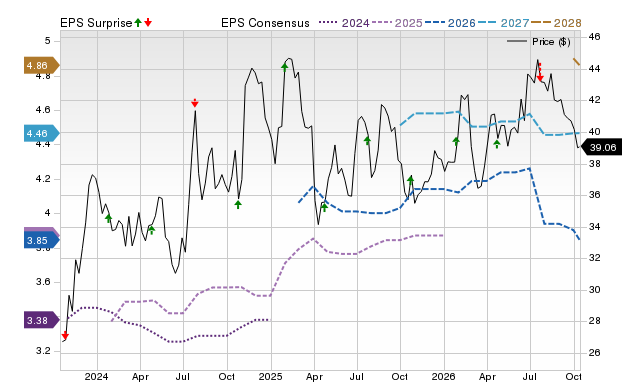The image size is (640, 382).
Task: Select the green beat arrow just after April 2026
Action: 497,144
